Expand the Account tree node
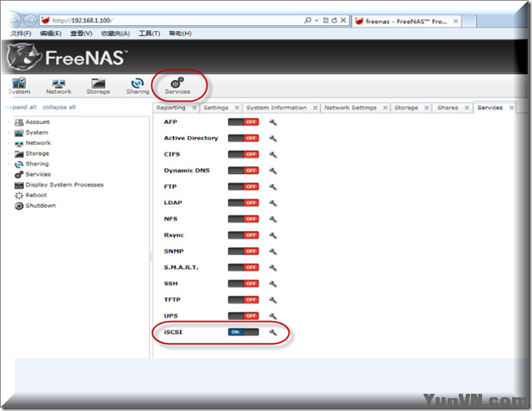The image size is (532, 411). [x=9, y=122]
